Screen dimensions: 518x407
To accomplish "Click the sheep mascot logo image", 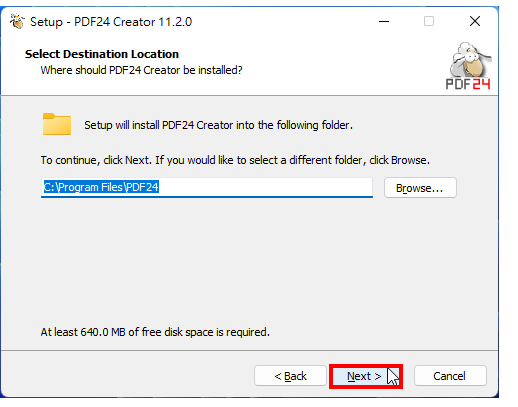I will (x=470, y=60).
